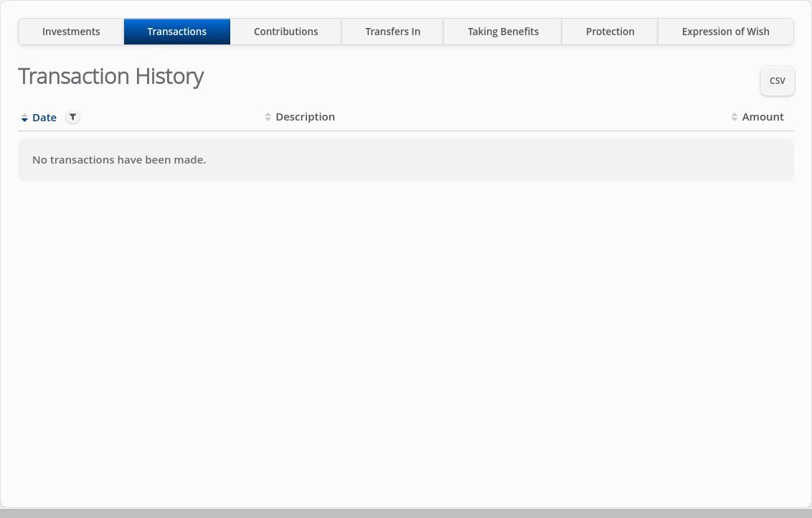Open the Expression of Wish tab
The height and width of the screenshot is (518, 812).
pos(725,32)
